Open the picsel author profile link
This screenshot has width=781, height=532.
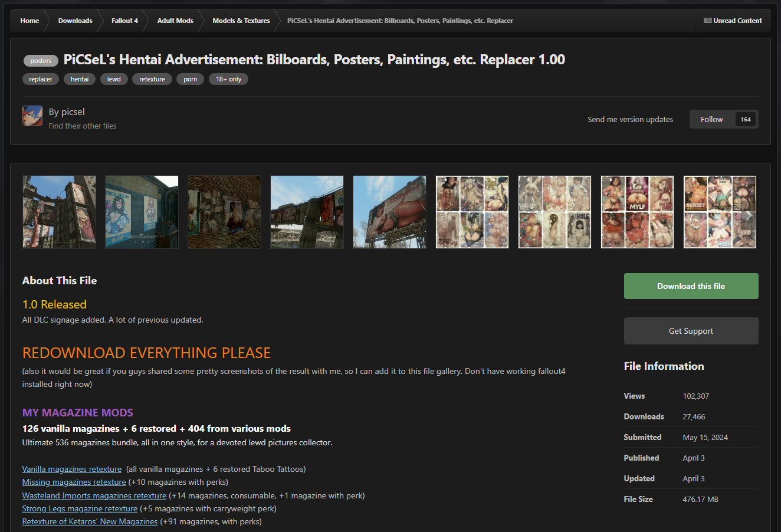73,112
